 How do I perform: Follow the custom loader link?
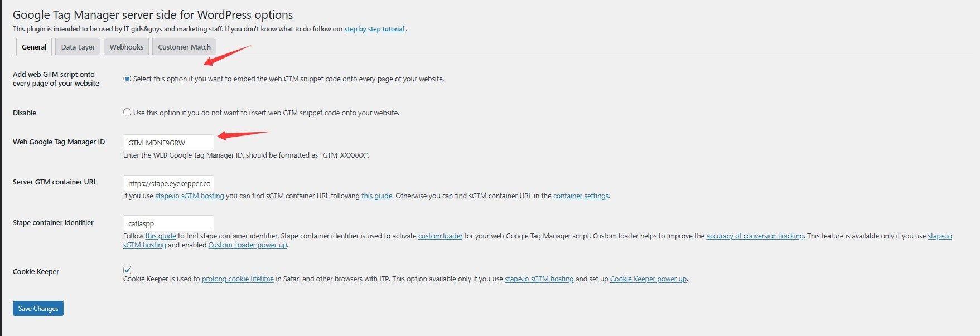click(x=440, y=236)
